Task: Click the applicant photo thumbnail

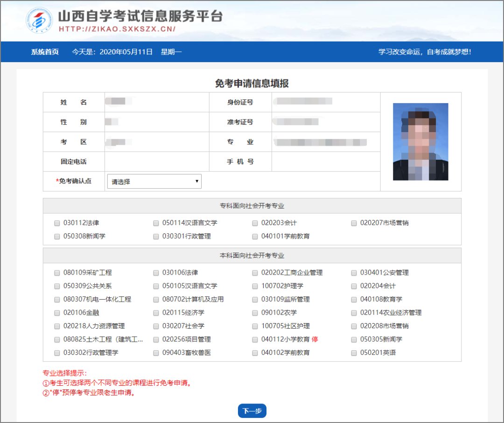Action: 420,141
